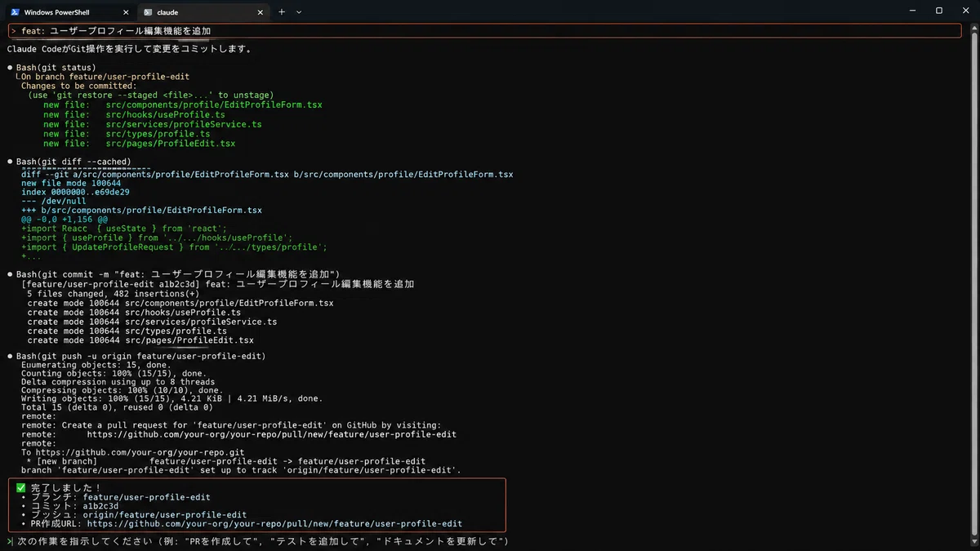Click the '--- /dev/null' diff line
Image resolution: width=980 pixels, height=551 pixels.
coord(54,202)
